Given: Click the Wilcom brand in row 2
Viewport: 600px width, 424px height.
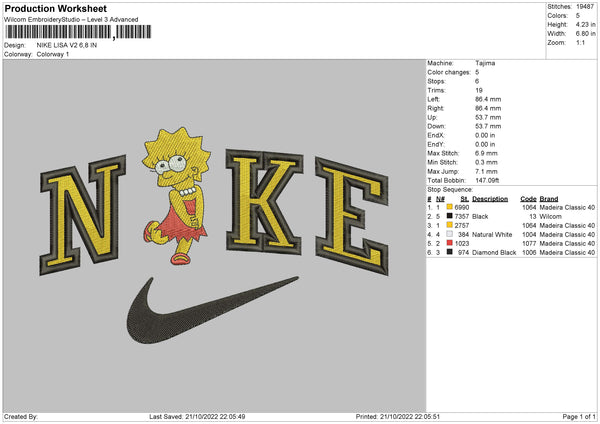Looking at the screenshot, I should click(551, 217).
